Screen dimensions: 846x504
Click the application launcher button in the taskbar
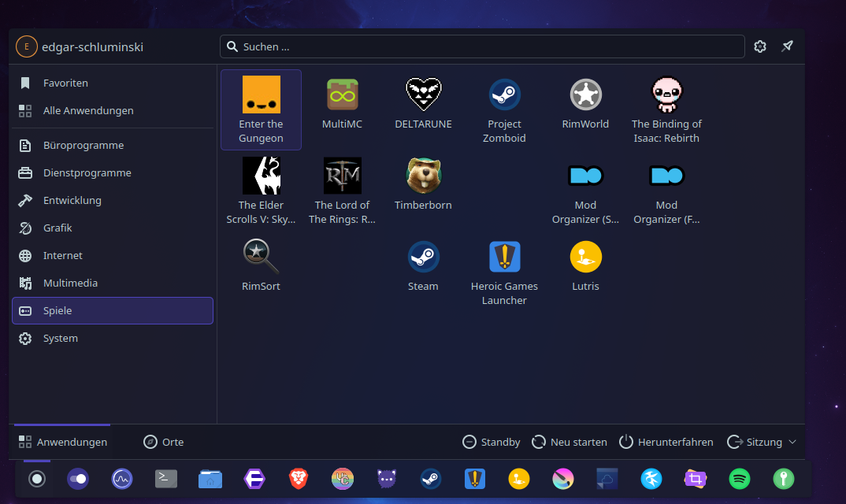[37, 479]
